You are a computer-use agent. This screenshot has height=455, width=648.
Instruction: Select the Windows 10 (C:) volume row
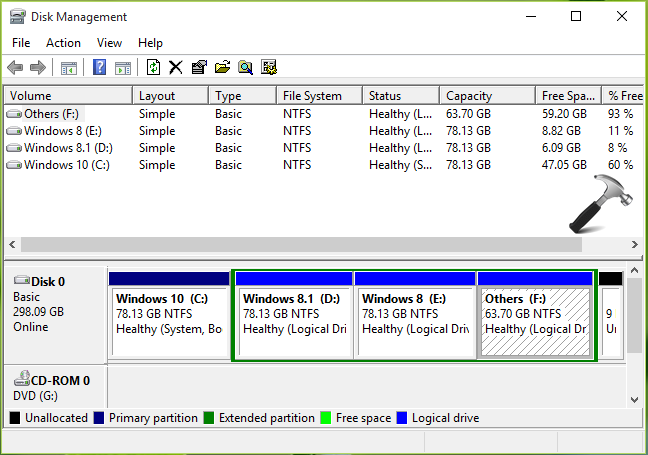pos(324,164)
